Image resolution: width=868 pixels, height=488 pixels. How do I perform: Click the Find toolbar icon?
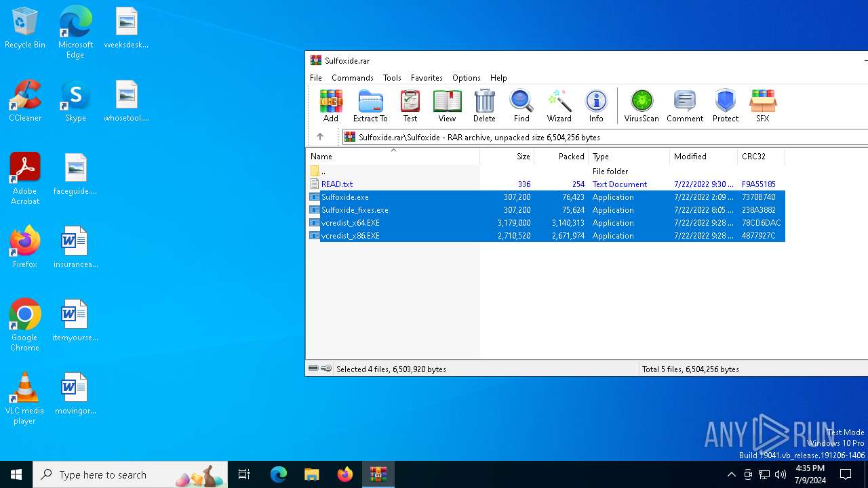[521, 106]
